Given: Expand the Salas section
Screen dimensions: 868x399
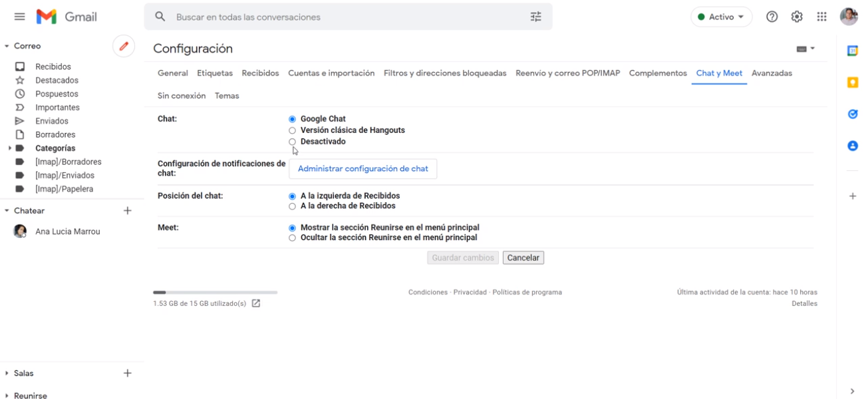Looking at the screenshot, I should tap(7, 373).
